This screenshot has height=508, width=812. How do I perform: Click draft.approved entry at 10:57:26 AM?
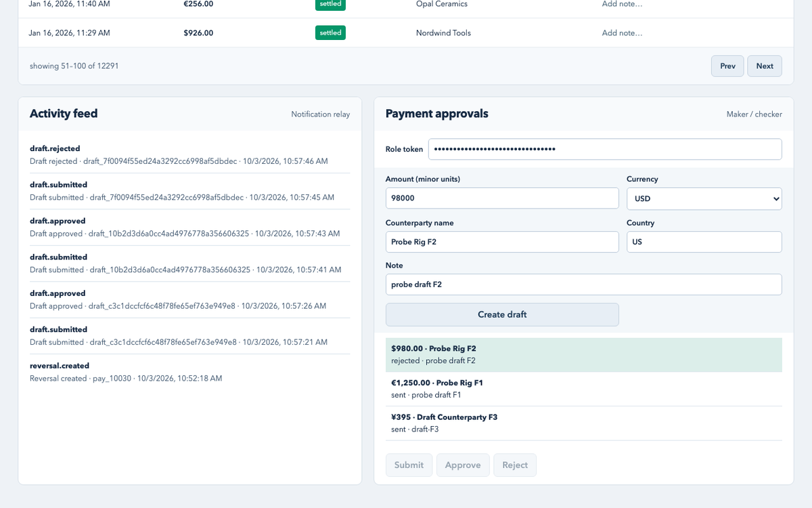(x=189, y=299)
